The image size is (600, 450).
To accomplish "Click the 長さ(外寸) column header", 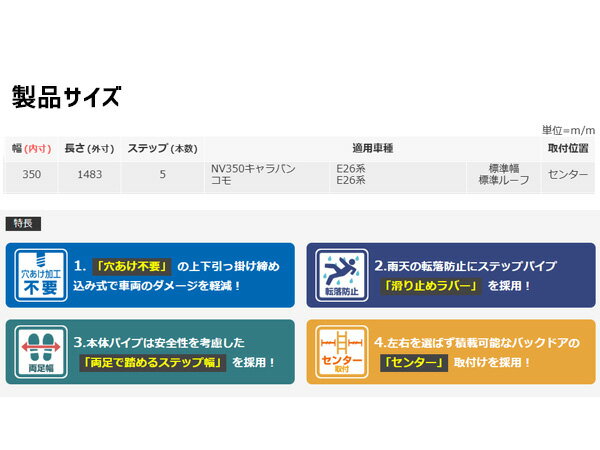I will coord(89,148).
